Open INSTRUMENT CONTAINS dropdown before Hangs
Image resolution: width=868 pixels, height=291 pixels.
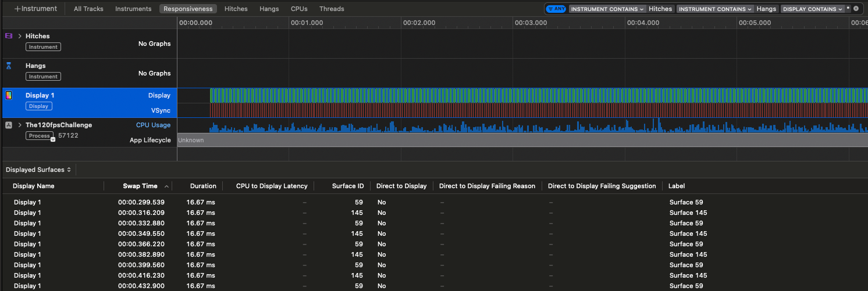716,9
